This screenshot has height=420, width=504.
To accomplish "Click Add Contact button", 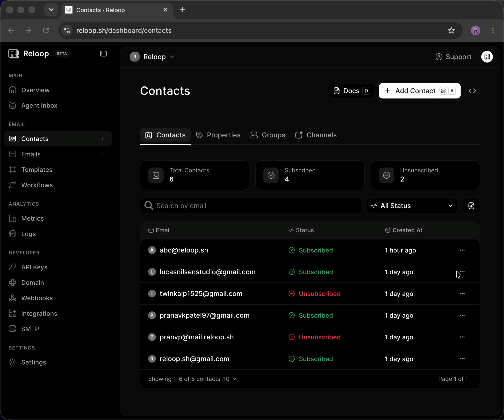I will [x=420, y=91].
